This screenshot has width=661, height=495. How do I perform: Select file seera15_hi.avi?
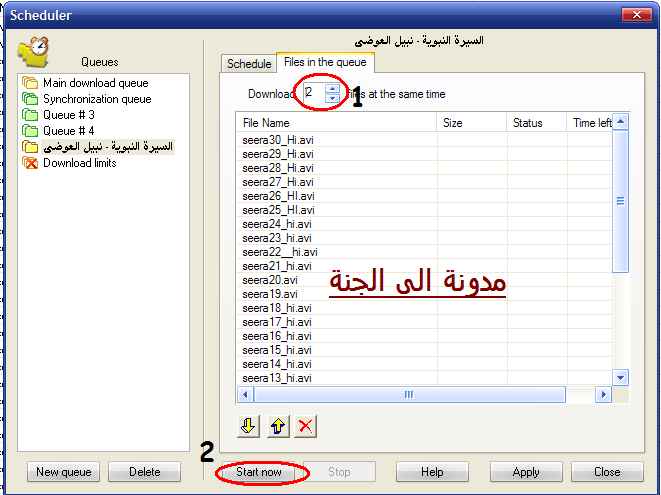pos(277,350)
